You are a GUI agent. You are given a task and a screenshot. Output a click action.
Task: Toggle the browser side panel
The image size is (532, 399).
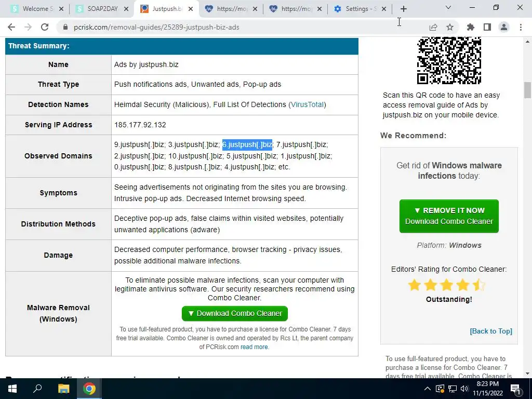coord(487,27)
